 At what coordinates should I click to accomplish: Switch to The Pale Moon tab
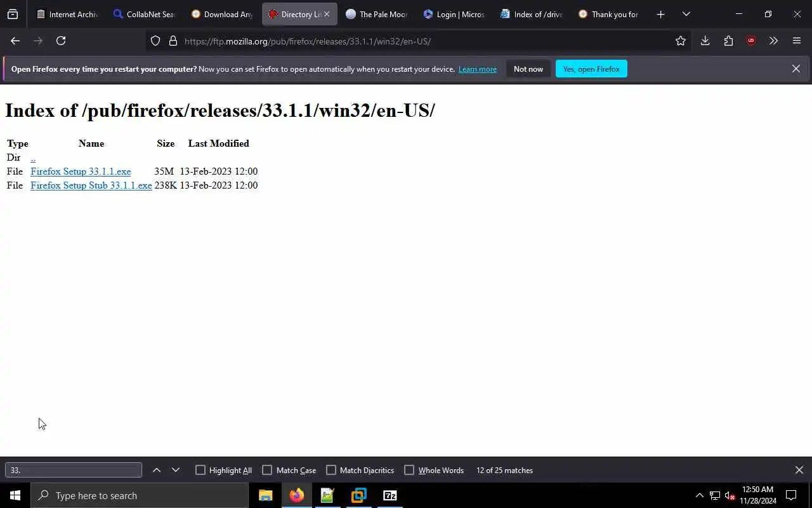377,14
